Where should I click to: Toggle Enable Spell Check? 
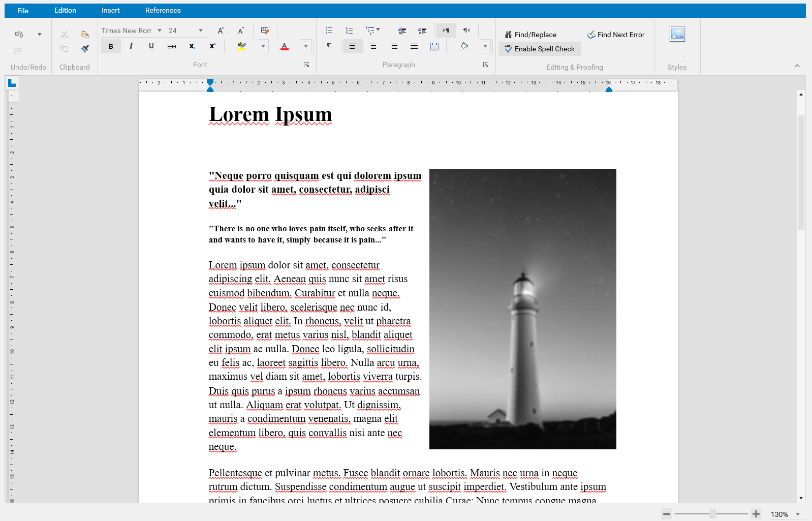(540, 49)
